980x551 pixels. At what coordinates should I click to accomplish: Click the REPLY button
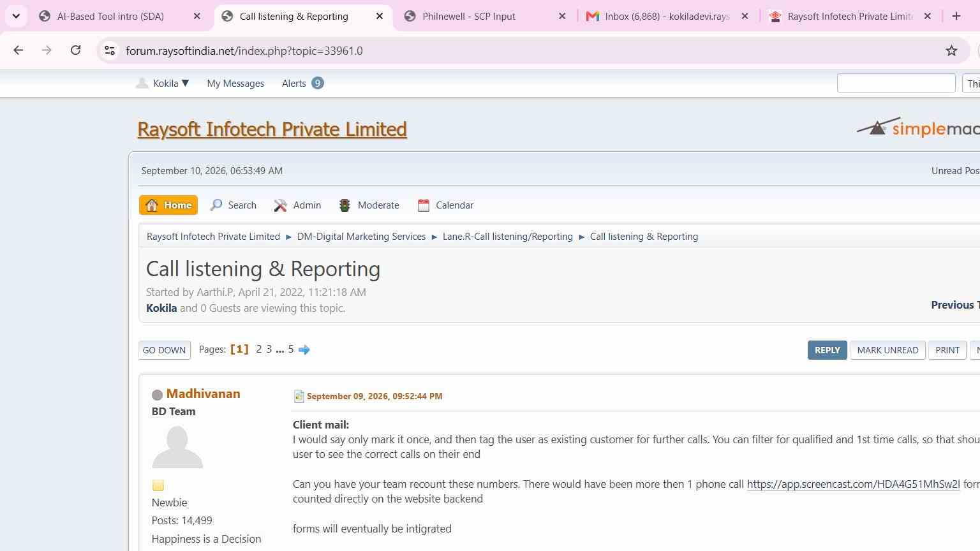(828, 350)
